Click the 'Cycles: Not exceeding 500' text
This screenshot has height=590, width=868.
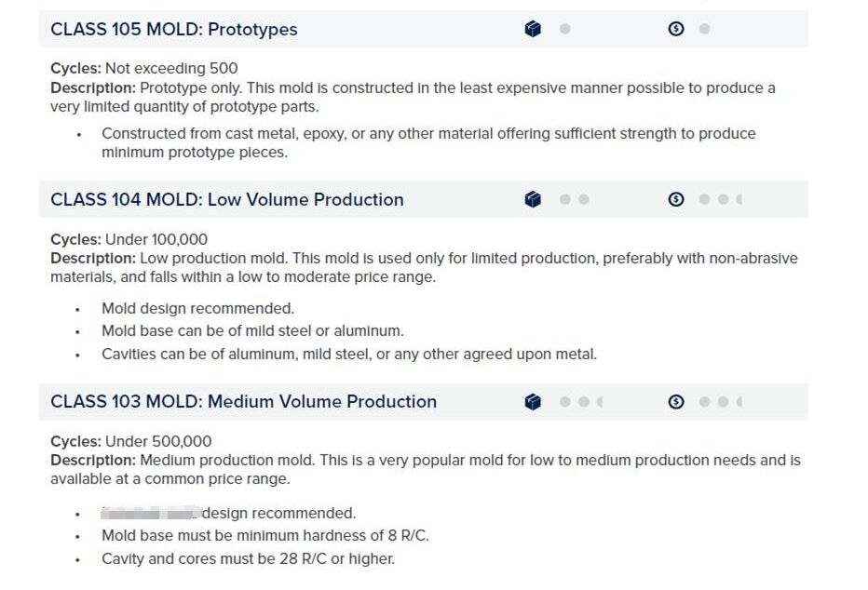point(144,69)
